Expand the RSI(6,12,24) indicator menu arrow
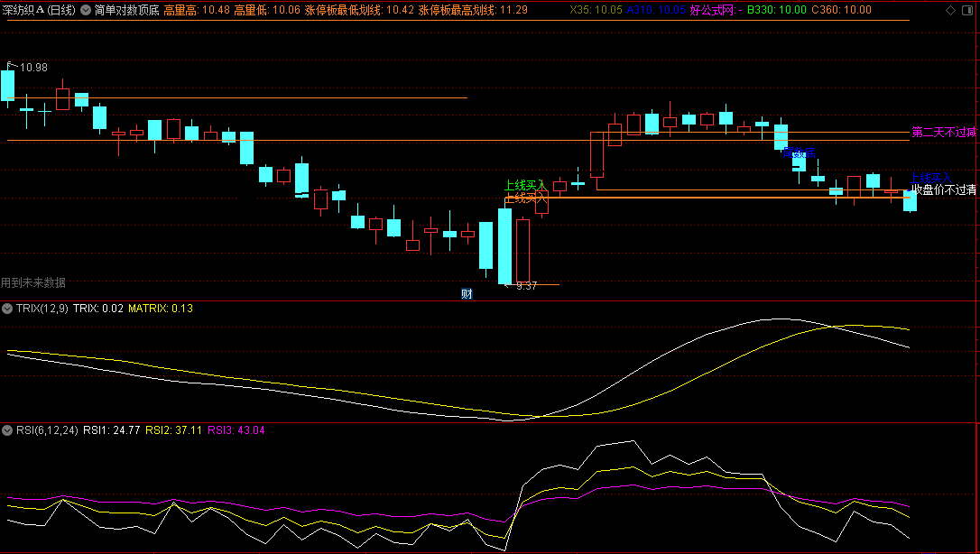980x554 pixels. click(x=7, y=430)
